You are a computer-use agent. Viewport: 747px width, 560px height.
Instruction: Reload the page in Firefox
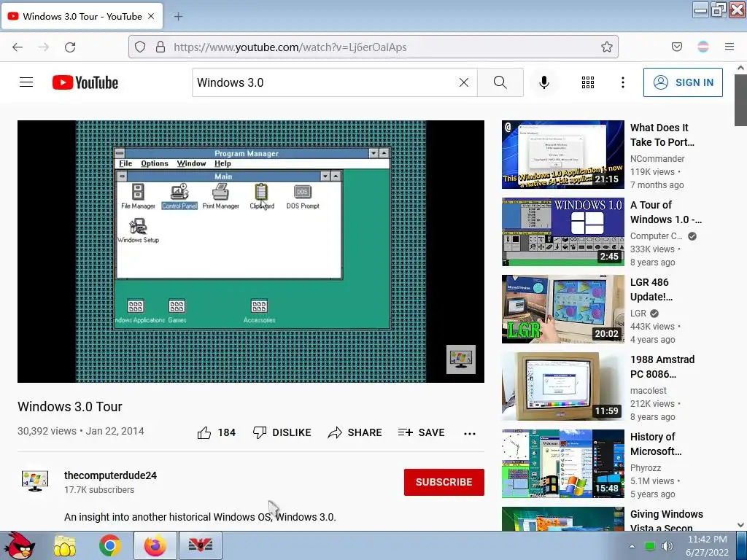tap(70, 47)
